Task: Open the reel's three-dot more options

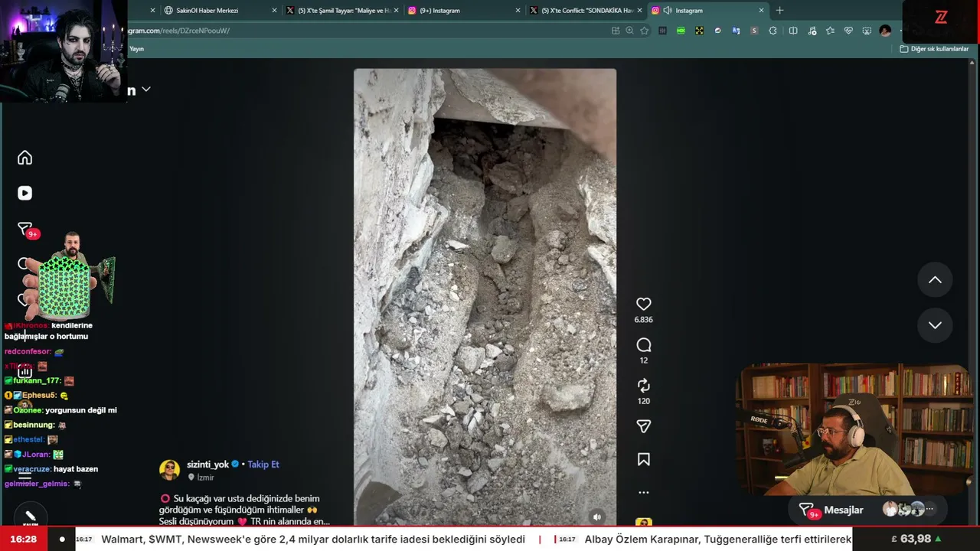Action: pos(644,493)
